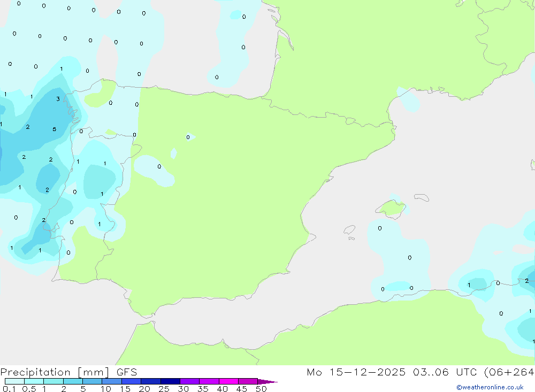Click the legend label "10"
The image size is (535, 392).
tap(106, 389)
